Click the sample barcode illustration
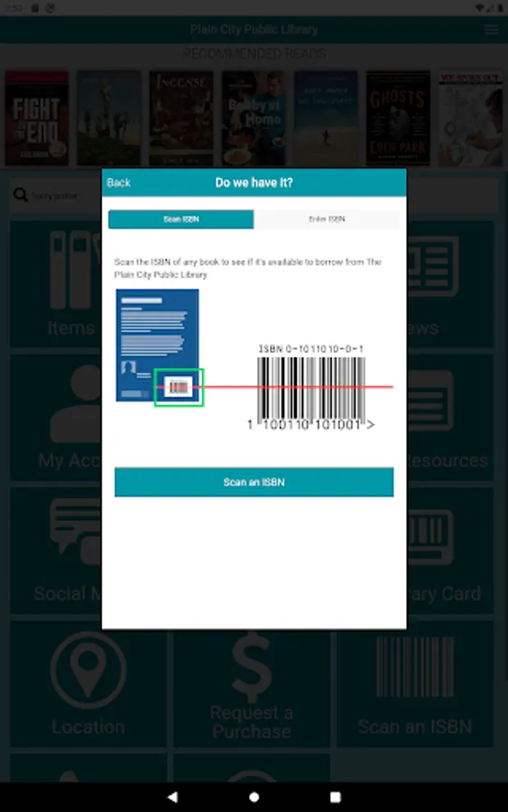 pos(311,388)
